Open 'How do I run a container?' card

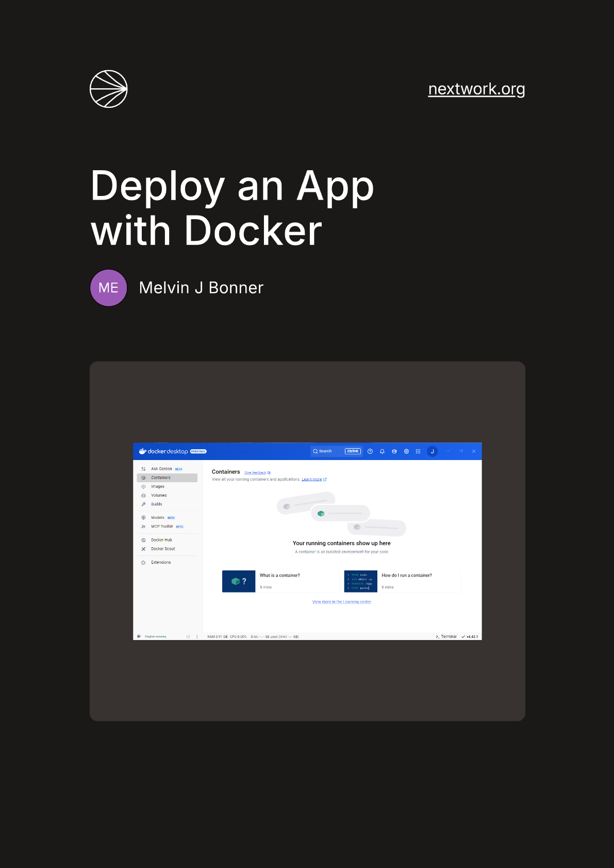point(403,581)
